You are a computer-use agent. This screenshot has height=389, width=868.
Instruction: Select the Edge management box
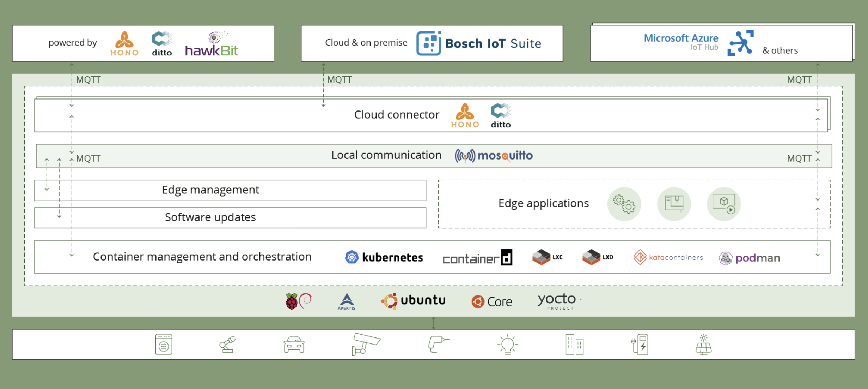(x=230, y=190)
